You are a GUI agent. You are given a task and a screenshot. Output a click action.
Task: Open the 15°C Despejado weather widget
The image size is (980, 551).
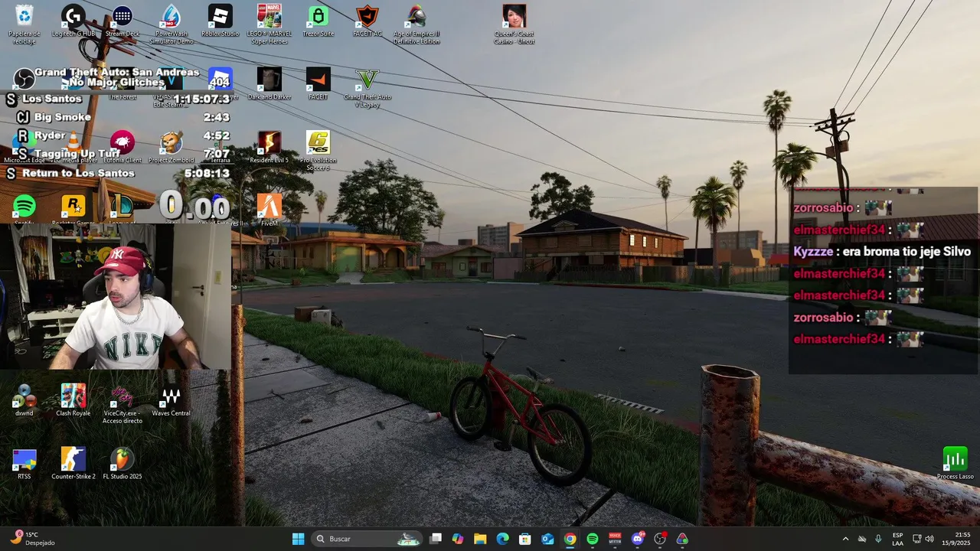[34, 539]
